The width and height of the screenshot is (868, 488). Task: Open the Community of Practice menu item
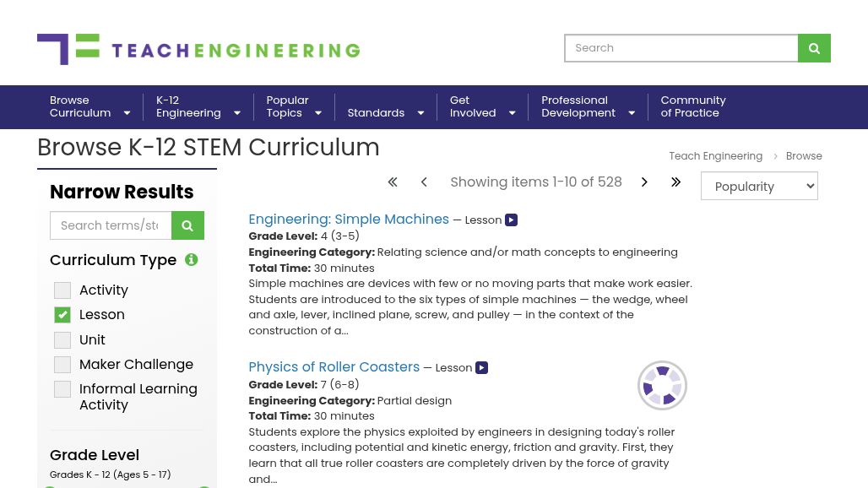click(x=692, y=107)
